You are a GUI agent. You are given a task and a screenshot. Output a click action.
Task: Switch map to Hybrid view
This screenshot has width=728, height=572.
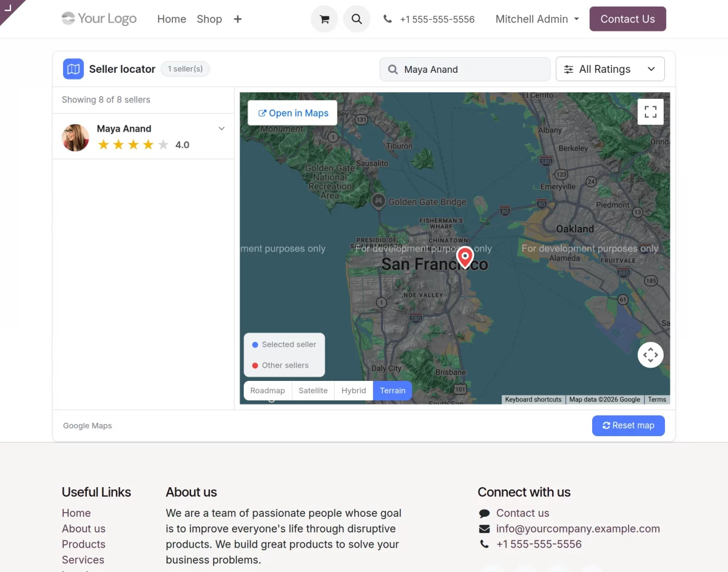(x=354, y=391)
